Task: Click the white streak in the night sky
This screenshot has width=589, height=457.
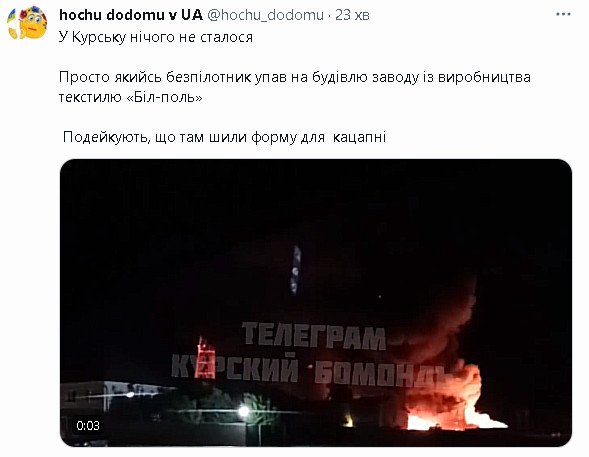Action: [296, 270]
